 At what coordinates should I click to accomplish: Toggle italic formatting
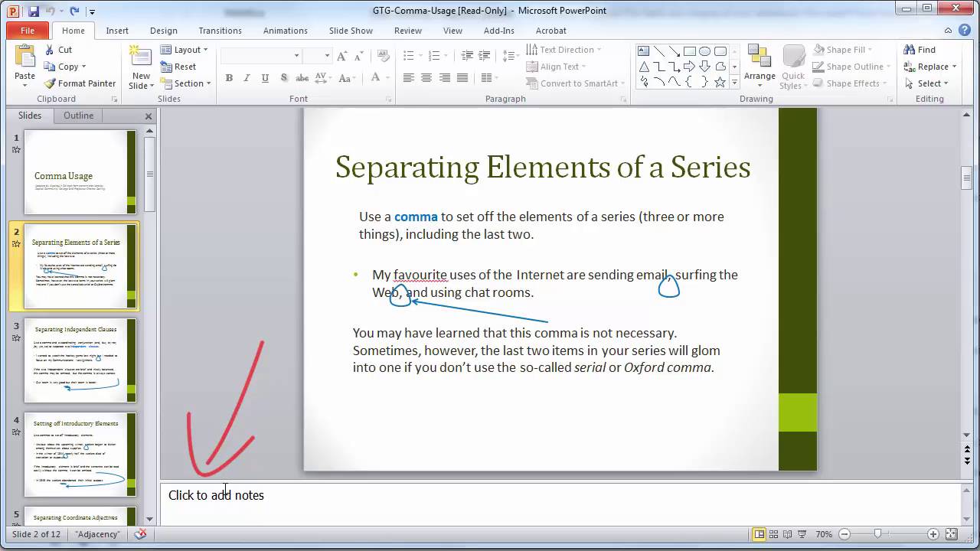[x=245, y=79]
